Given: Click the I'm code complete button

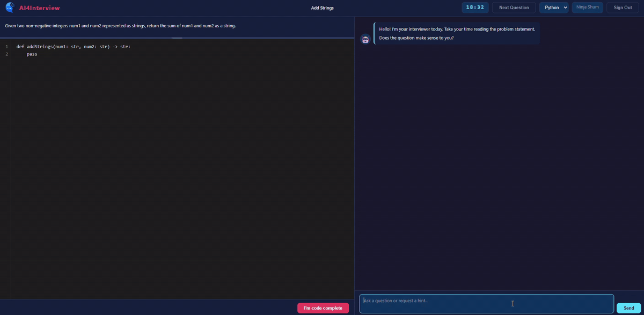Looking at the screenshot, I should (323, 308).
